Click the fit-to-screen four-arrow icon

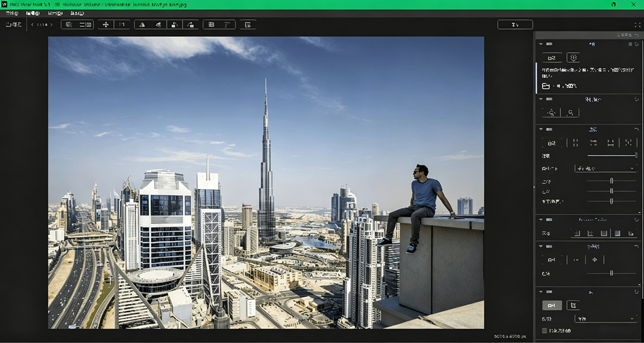(106, 25)
